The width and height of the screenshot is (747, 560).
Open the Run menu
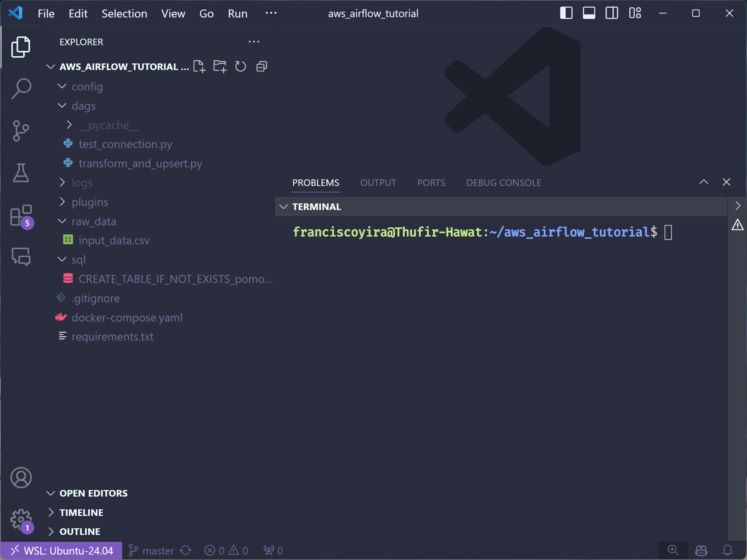237,13
